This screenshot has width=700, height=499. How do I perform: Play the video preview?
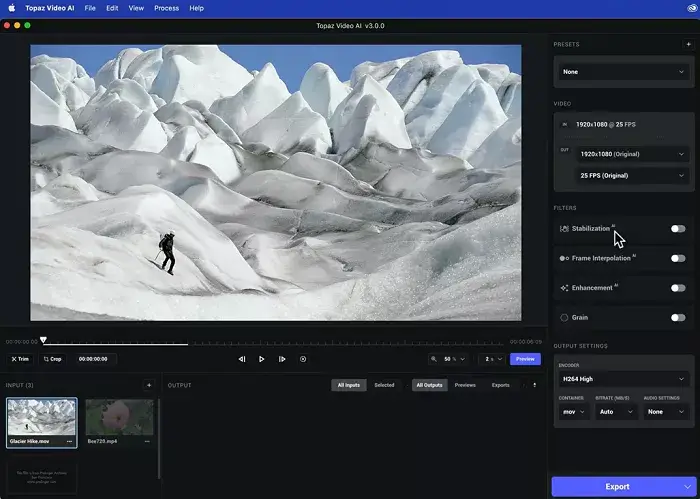262,359
